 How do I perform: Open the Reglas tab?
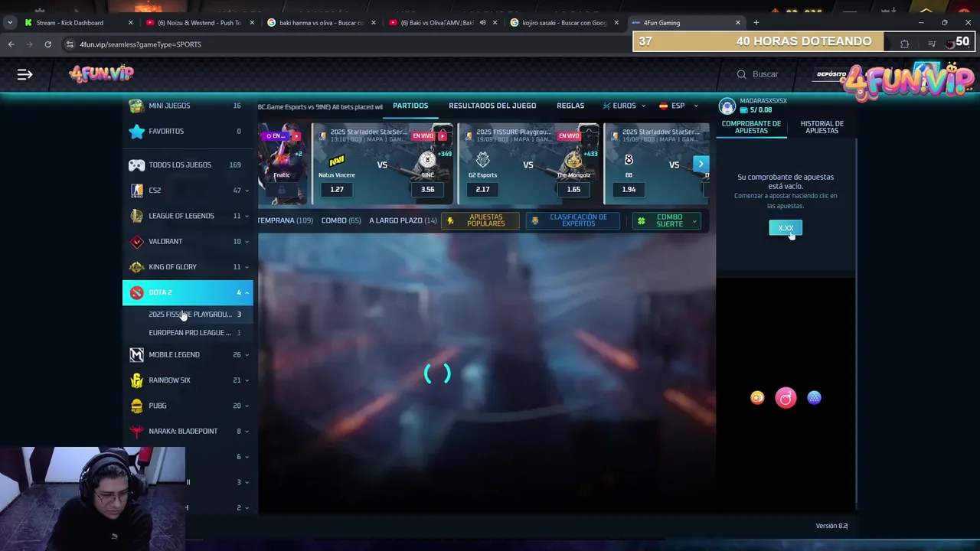[570, 106]
